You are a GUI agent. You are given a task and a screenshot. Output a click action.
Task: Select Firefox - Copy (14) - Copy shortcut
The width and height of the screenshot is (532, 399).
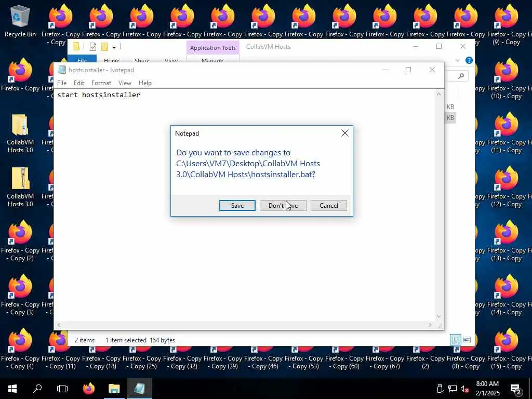(x=506, y=295)
